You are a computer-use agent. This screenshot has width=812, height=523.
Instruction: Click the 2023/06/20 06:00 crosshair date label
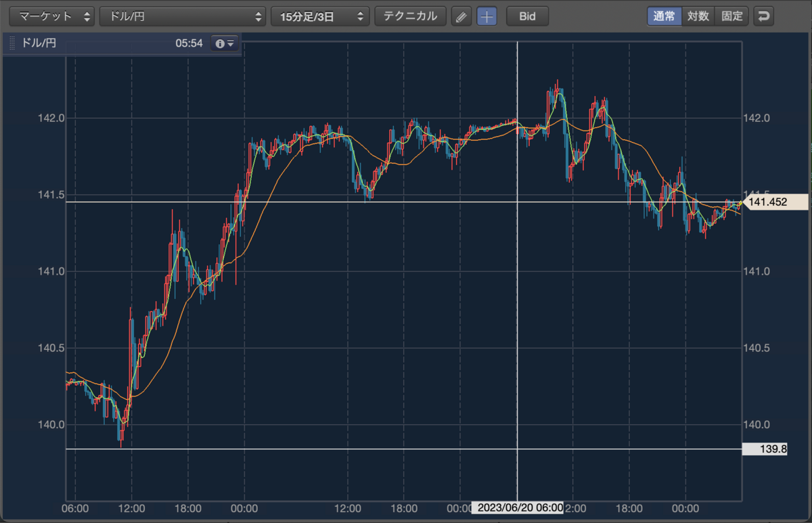[517, 507]
